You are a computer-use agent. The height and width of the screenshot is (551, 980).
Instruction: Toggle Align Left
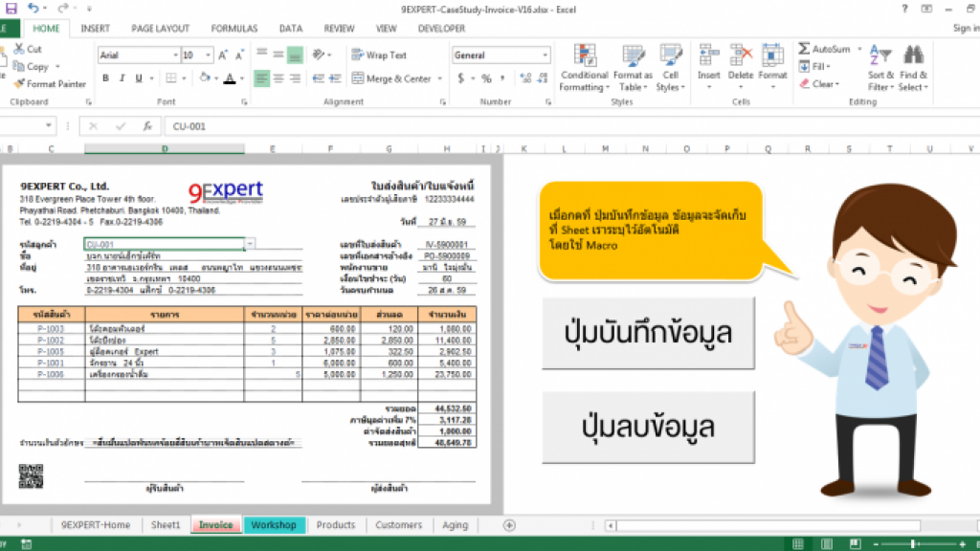[262, 78]
